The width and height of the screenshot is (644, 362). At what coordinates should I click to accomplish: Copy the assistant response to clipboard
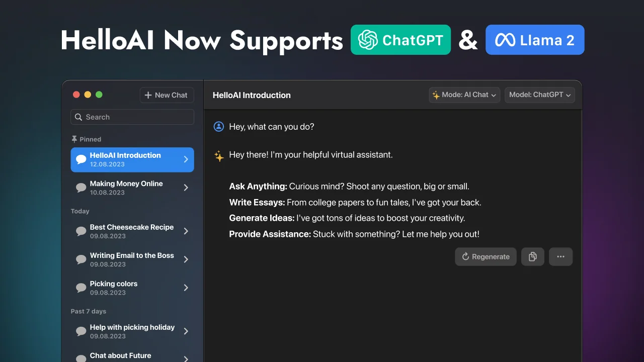[x=533, y=257]
